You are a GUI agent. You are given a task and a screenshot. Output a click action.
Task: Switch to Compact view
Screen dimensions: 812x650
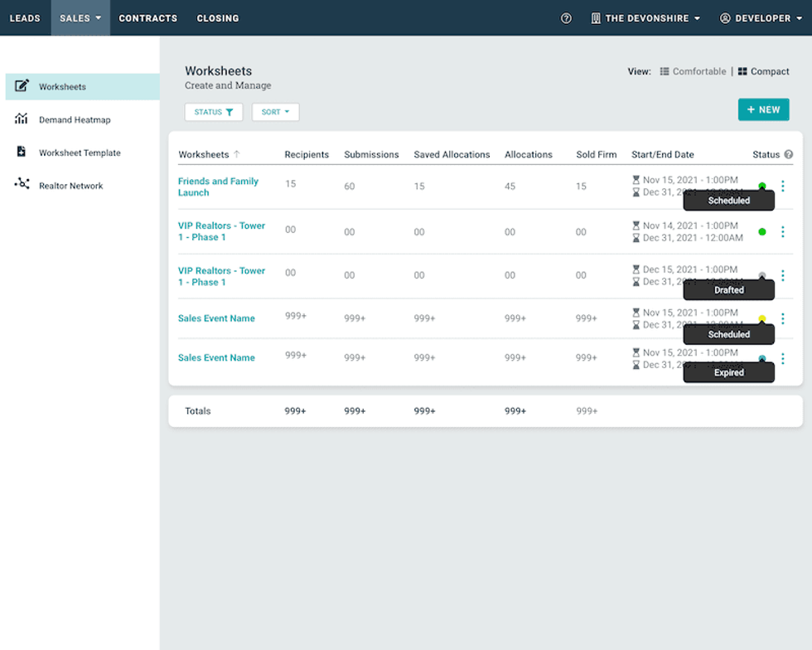point(763,71)
